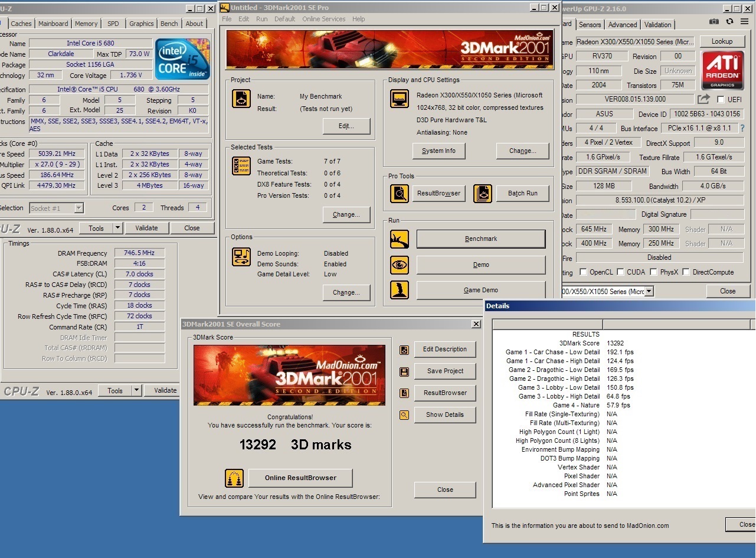Image resolution: width=756 pixels, height=558 pixels.
Task: Click the first column header in Details window
Action: 548,324
